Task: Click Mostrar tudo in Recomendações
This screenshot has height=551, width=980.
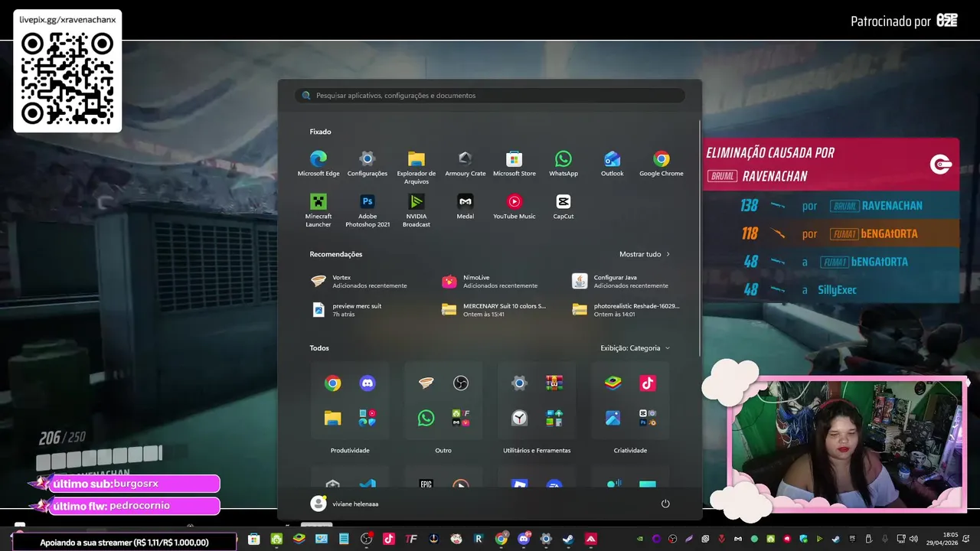Action: [645, 254]
